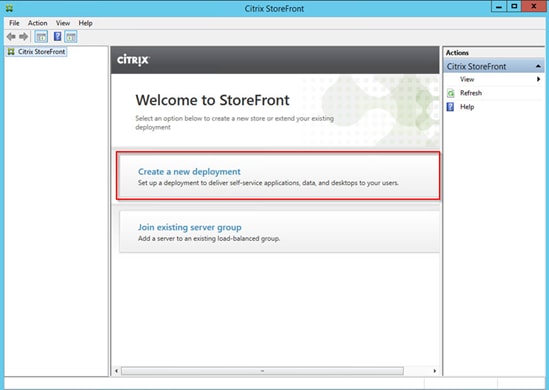Viewport: 549px width, 390px height.
Task: Open the Help menu in menu bar
Action: (x=85, y=23)
